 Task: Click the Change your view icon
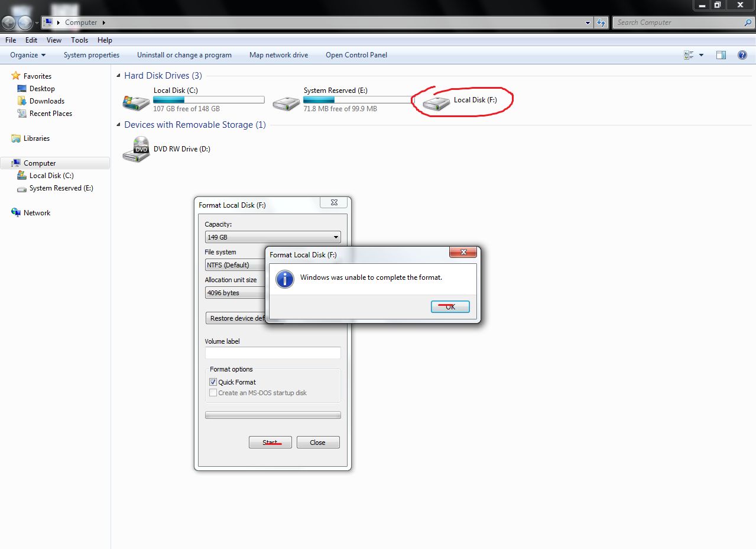689,55
